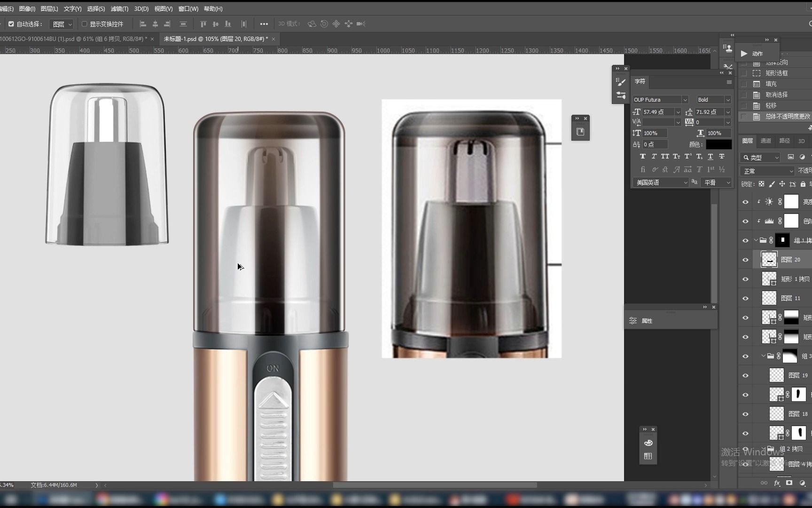The width and height of the screenshot is (812, 508).
Task: Click the lock all padlock icon
Action: tap(803, 184)
